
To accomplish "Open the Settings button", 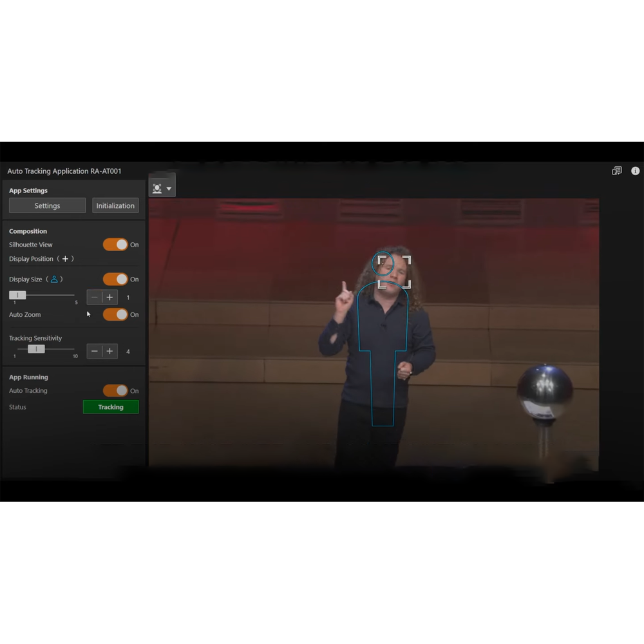I will click(x=47, y=206).
